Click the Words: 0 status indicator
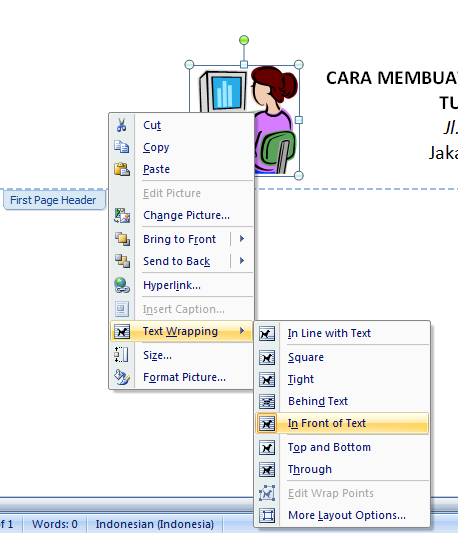This screenshot has height=533, width=458. [x=55, y=524]
